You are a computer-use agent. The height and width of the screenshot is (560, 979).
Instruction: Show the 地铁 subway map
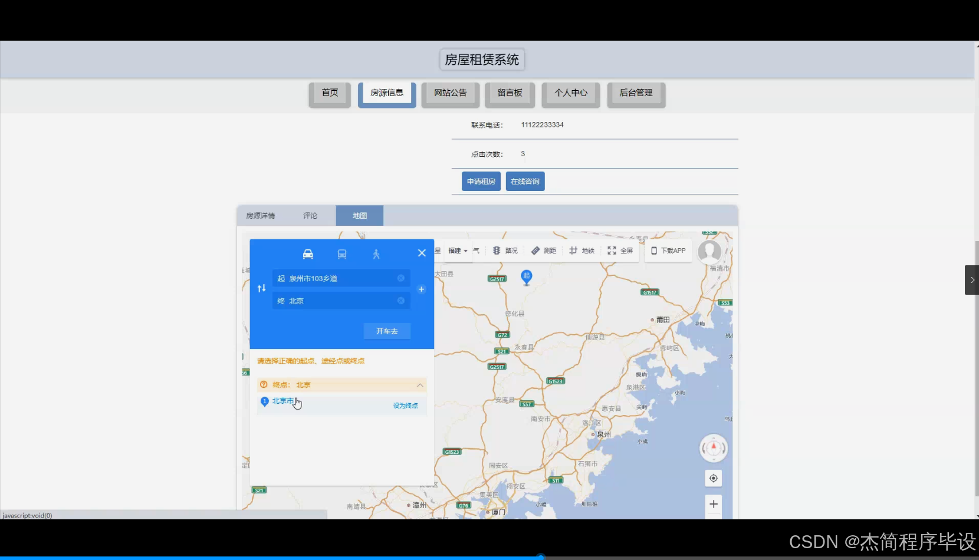[x=582, y=251]
